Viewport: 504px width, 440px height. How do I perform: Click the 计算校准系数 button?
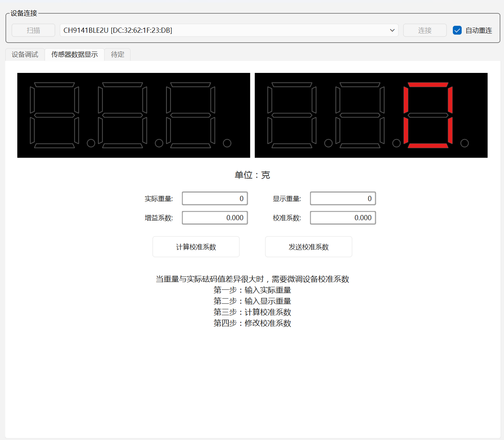pos(196,247)
